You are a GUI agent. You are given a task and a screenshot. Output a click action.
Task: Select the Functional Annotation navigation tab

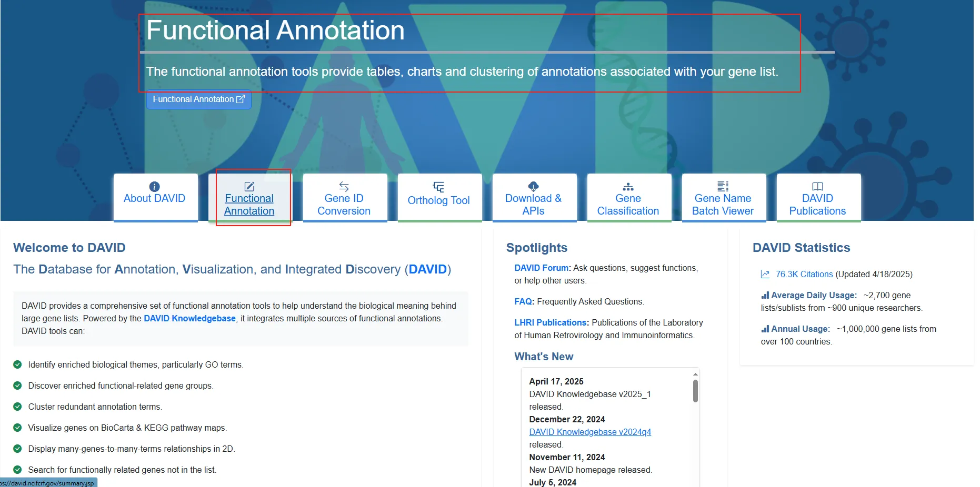[250, 197]
